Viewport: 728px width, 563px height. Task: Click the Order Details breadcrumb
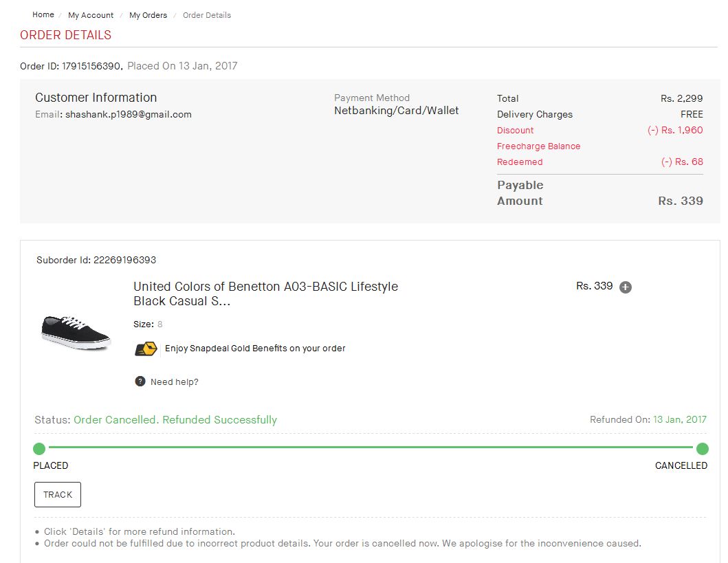pyautogui.click(x=207, y=15)
